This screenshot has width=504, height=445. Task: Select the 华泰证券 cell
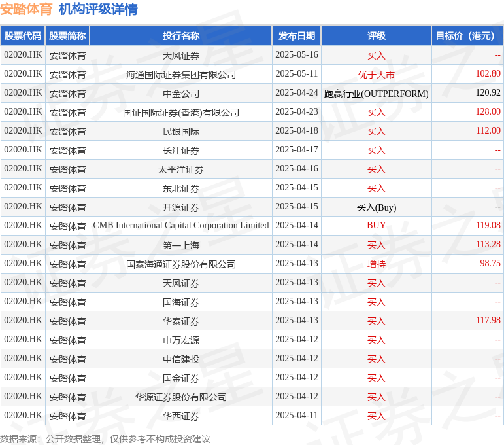tap(181, 321)
